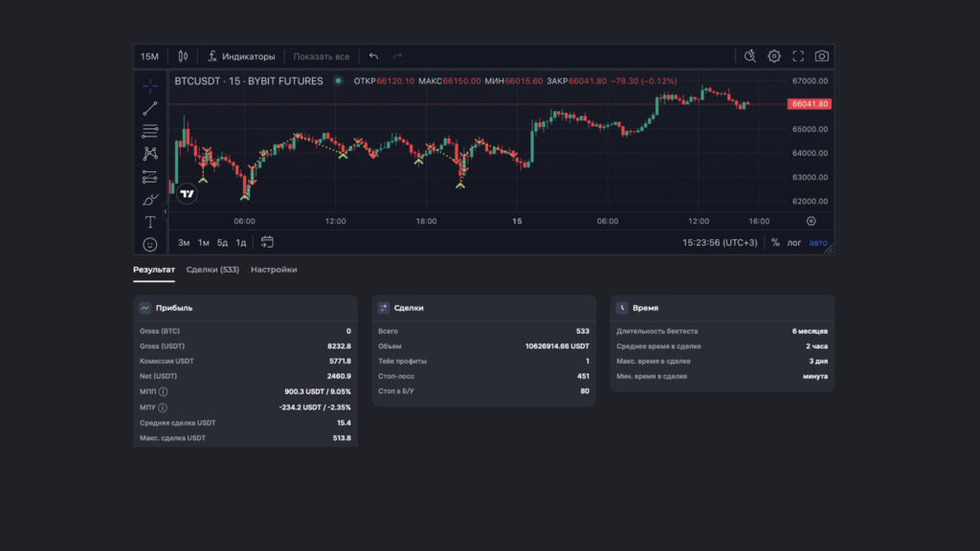Open the Индикаторы indicators menu
The image size is (980, 551).
[241, 56]
